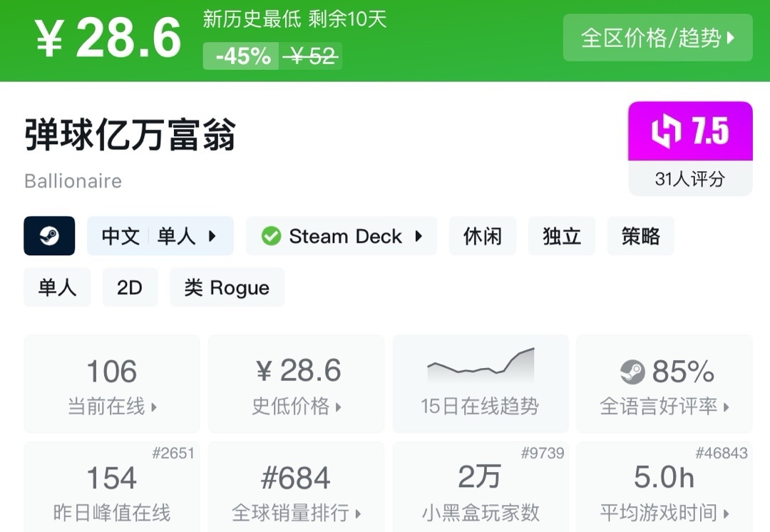
Task: Expand Steam Deck compatibility details
Action: click(342, 236)
